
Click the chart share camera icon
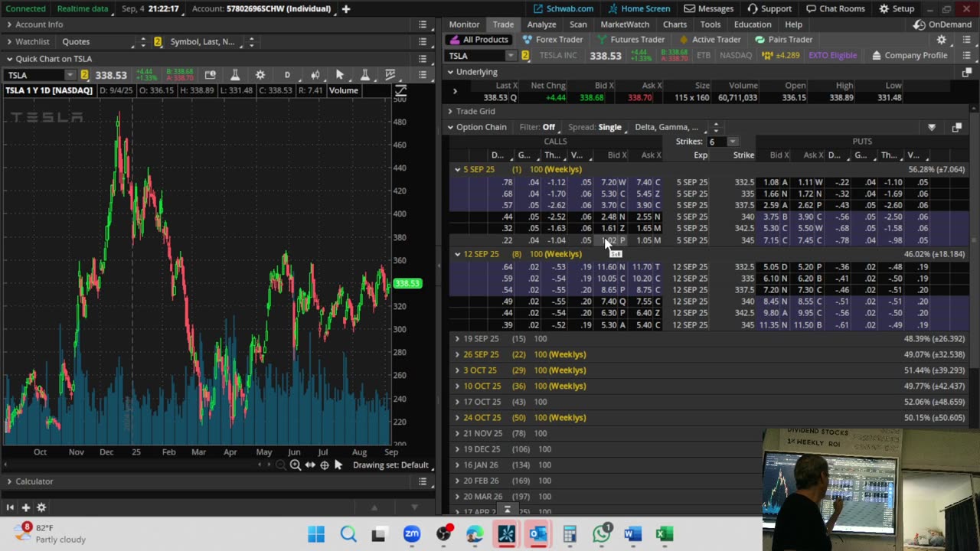pos(210,74)
